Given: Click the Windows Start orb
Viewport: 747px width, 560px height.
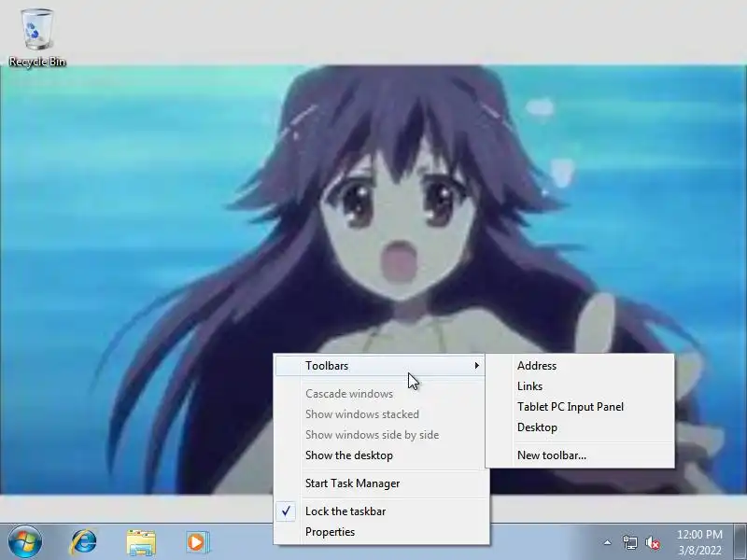Looking at the screenshot, I should pyautogui.click(x=25, y=542).
